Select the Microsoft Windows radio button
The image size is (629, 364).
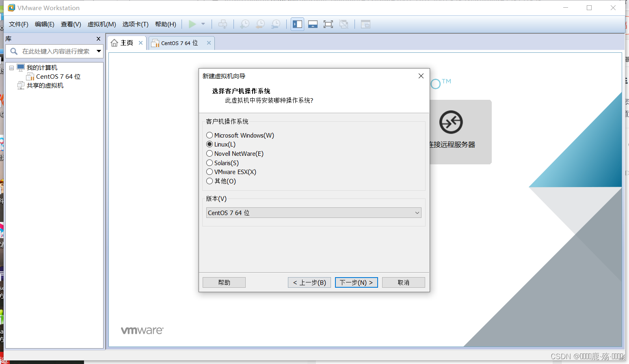tap(210, 135)
